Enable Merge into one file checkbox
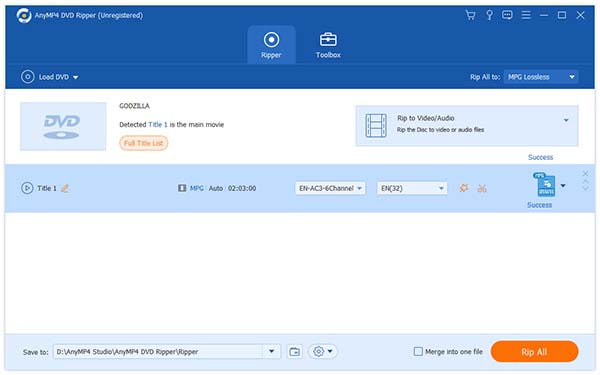Screen dimensions: 600x375 click(x=418, y=351)
